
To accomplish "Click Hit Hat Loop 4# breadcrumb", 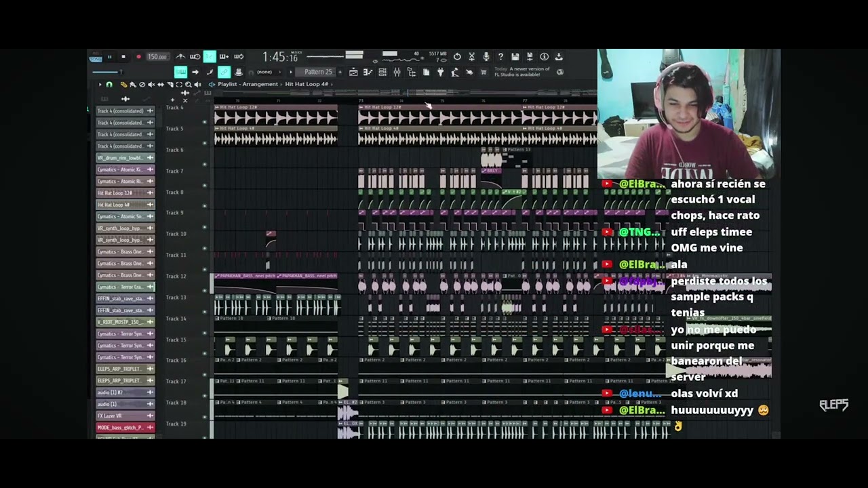I will click(x=307, y=85).
